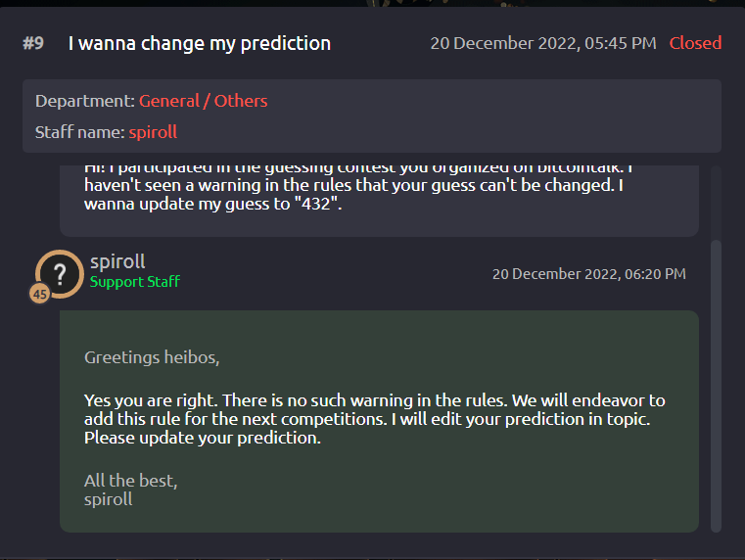Viewport: 745px width, 560px height.
Task: Click the ticket title I wanna change my prediction
Action: tap(200, 43)
